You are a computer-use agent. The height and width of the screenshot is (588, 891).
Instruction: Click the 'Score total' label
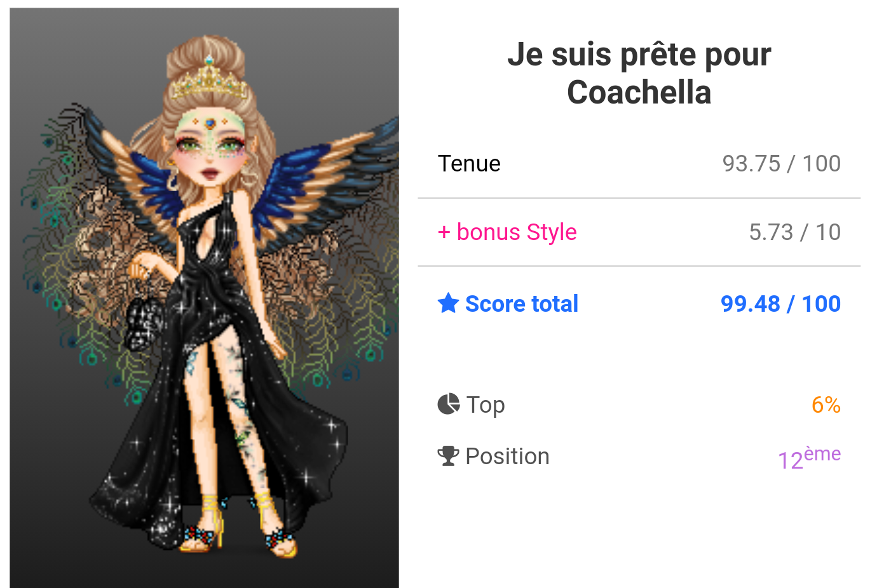522,304
